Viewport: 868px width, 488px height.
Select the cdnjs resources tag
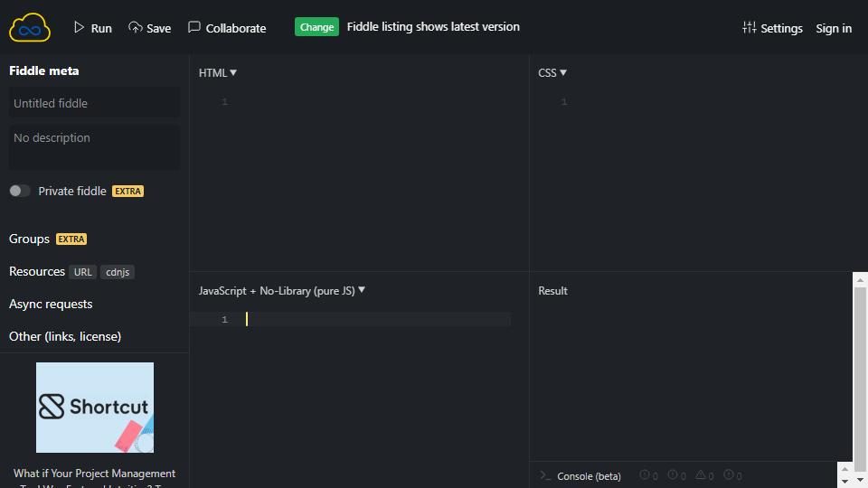tap(118, 272)
